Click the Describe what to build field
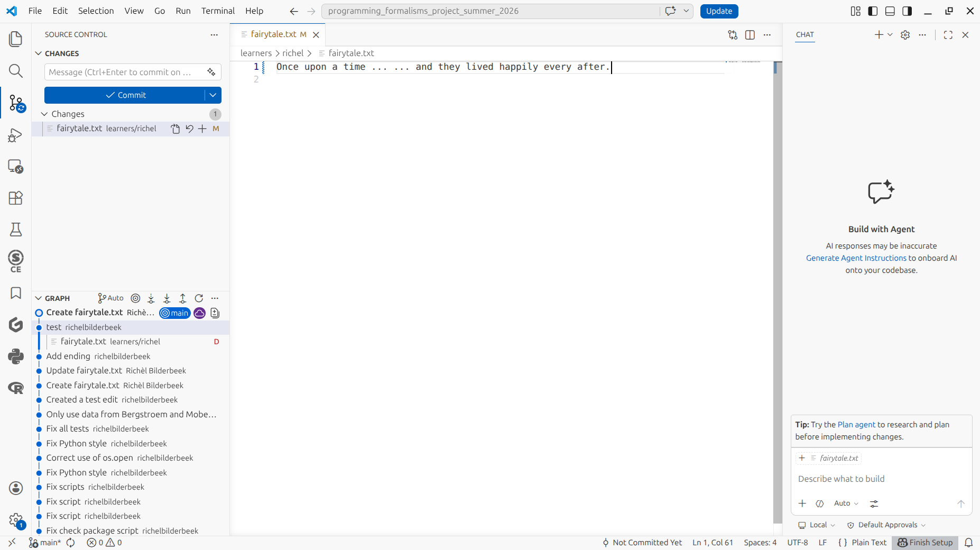This screenshot has width=980, height=550. point(881,479)
